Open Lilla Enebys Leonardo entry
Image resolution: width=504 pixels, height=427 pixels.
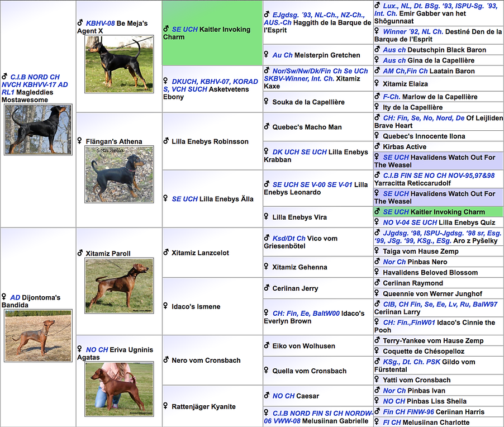[x=316, y=188]
